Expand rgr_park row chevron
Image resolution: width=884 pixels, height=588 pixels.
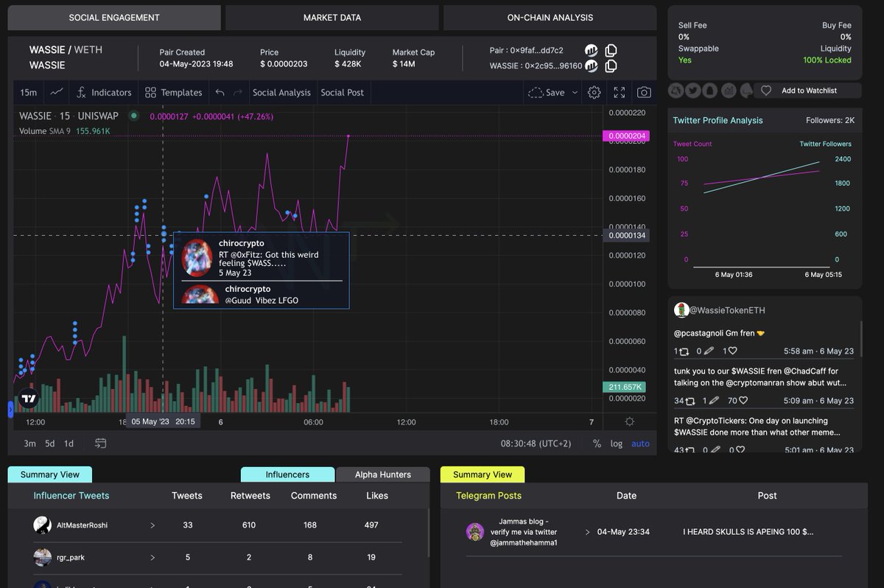point(152,558)
